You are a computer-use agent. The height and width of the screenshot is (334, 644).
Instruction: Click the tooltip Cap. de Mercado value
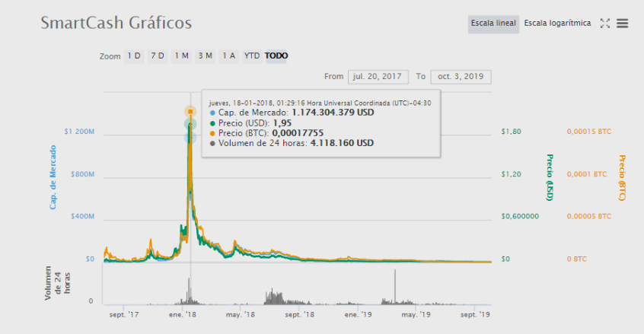point(333,113)
